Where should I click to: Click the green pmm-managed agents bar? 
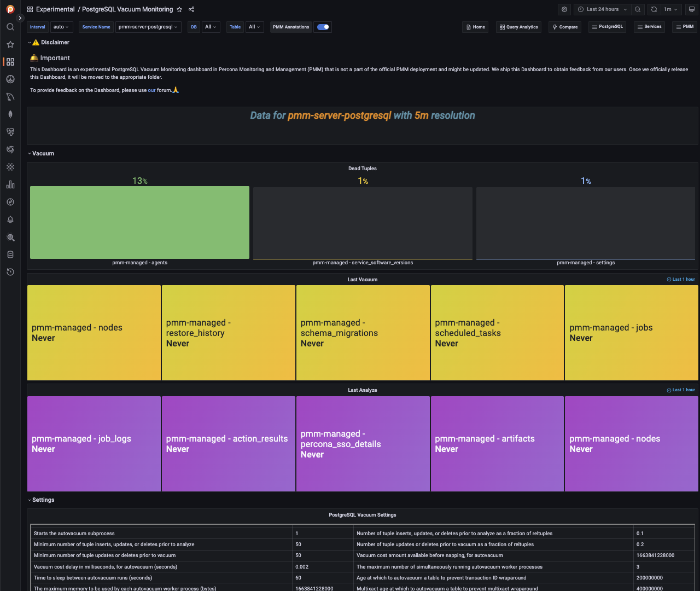pos(139,222)
